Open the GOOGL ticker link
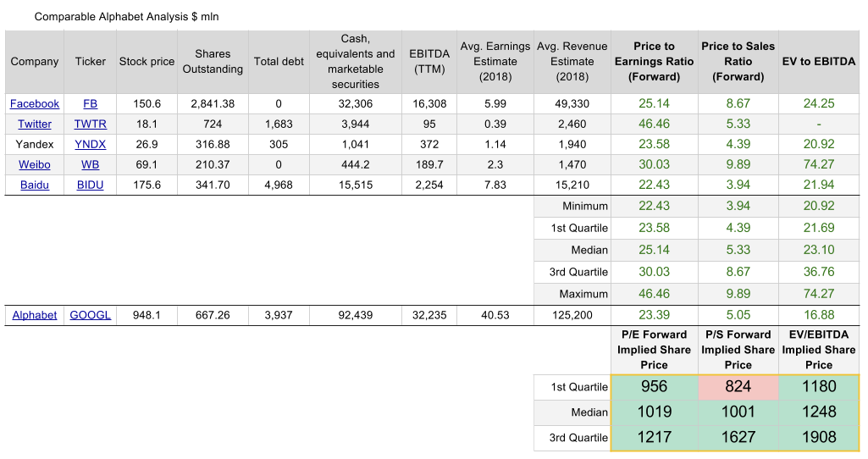The height and width of the screenshot is (459, 868). point(90,315)
